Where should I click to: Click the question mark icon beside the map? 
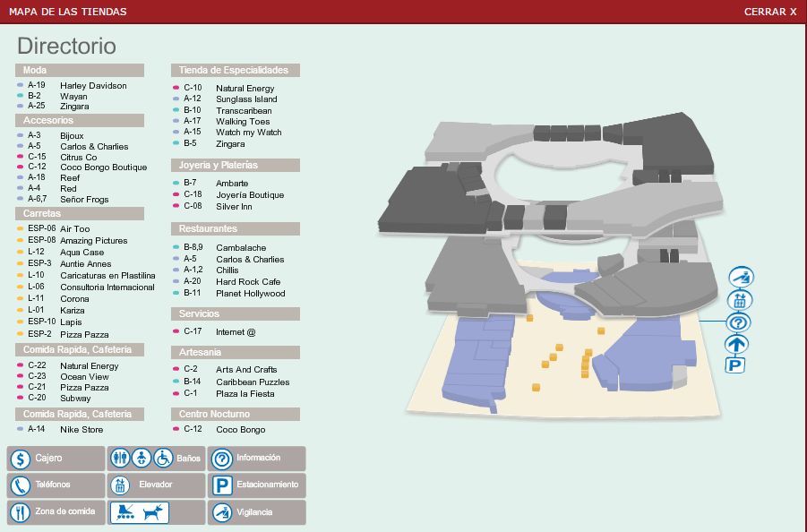pos(741,322)
